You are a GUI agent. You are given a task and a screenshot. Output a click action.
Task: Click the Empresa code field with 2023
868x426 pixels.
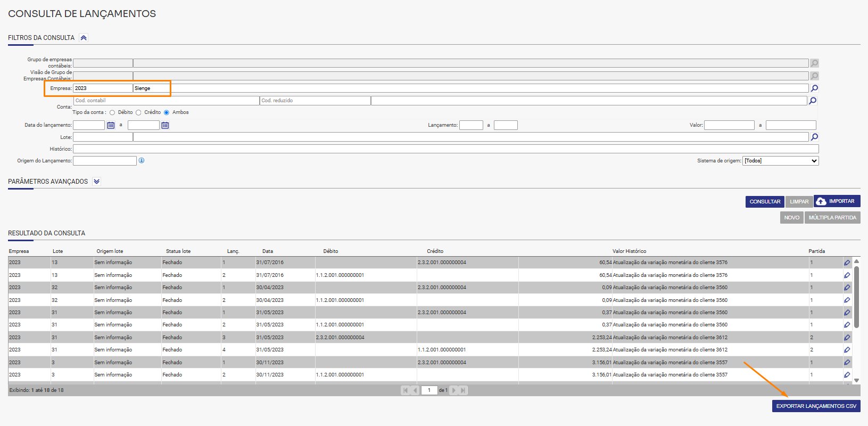[x=103, y=88]
